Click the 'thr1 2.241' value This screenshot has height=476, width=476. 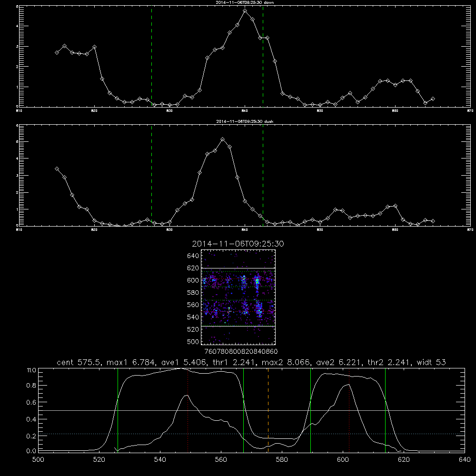(233, 362)
